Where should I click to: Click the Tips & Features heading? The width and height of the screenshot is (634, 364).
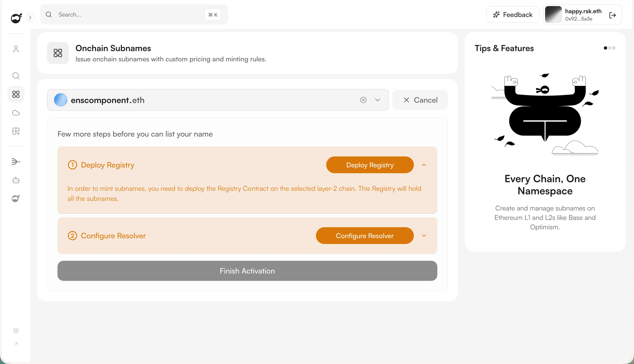(504, 48)
